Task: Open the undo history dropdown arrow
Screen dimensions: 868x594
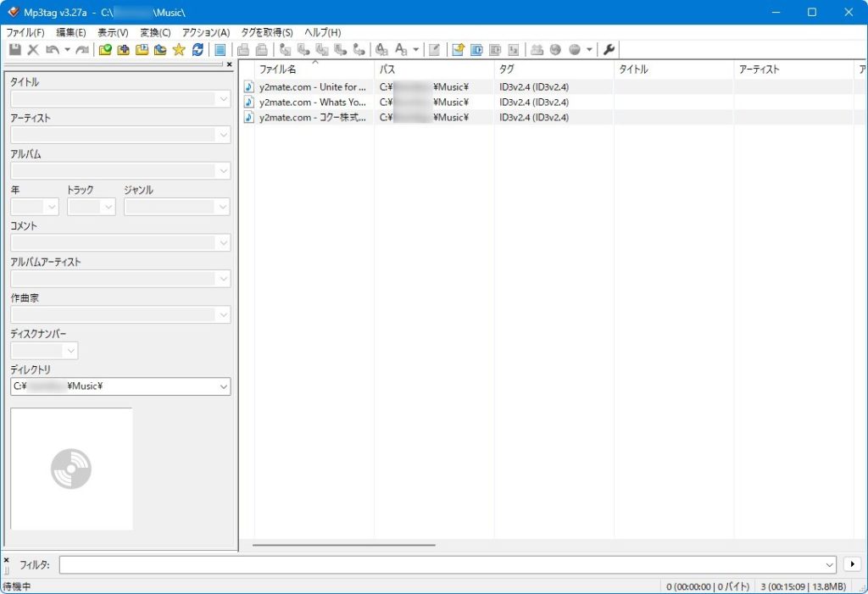Action: (67, 50)
